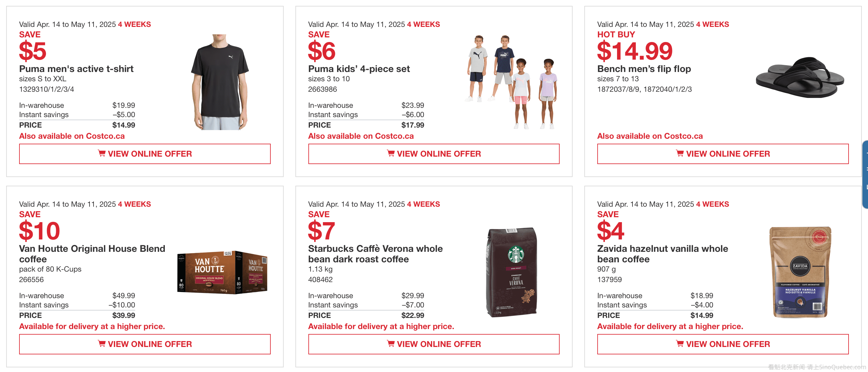Open the blue side tab at right edge
This screenshot has width=868, height=372.
click(x=865, y=174)
